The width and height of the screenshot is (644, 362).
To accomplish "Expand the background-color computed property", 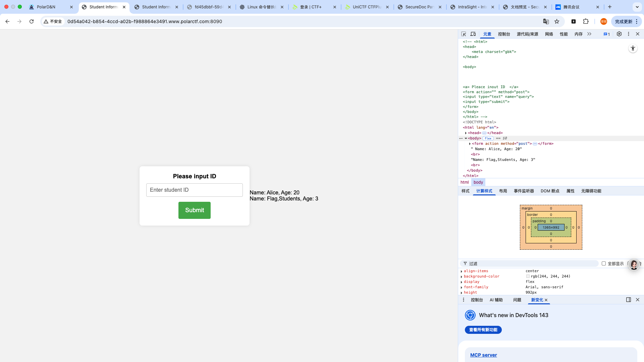I will [462, 277].
